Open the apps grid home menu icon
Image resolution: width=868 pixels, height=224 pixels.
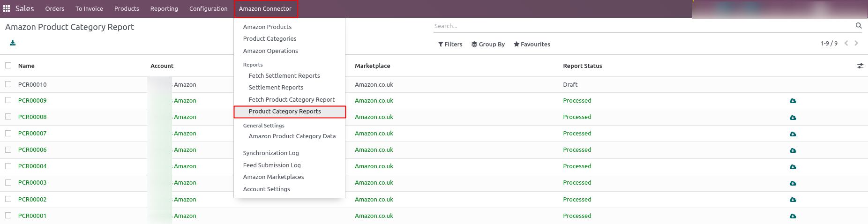pos(7,8)
